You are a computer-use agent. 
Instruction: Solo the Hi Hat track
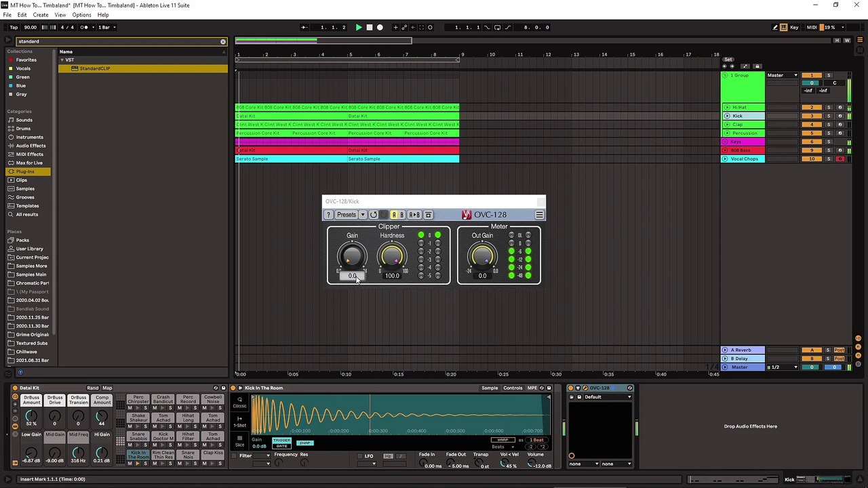(828, 108)
